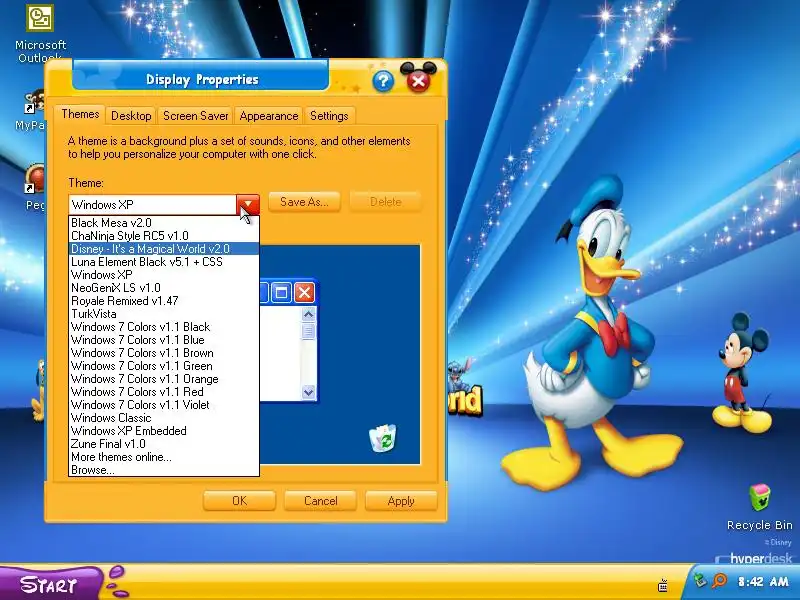Click the preview window's close icon
This screenshot has width=800, height=600.
click(x=305, y=293)
